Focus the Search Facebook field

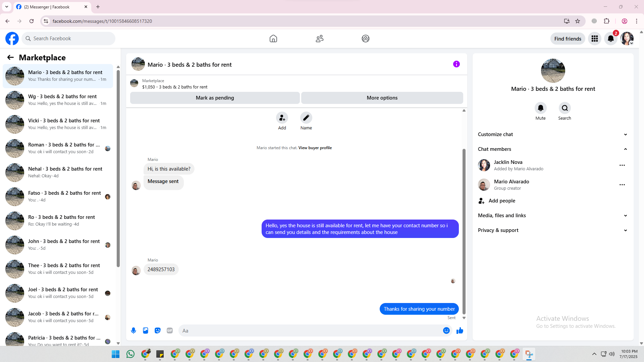(69, 39)
